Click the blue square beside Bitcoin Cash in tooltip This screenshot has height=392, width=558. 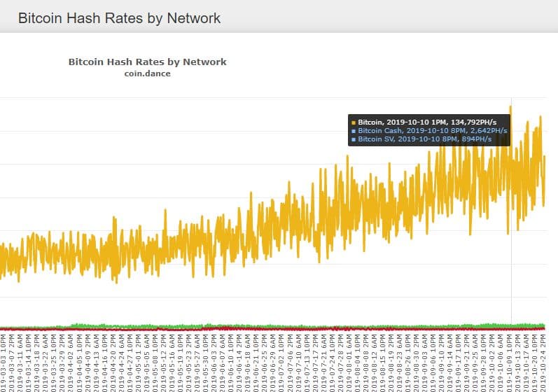pyautogui.click(x=354, y=132)
